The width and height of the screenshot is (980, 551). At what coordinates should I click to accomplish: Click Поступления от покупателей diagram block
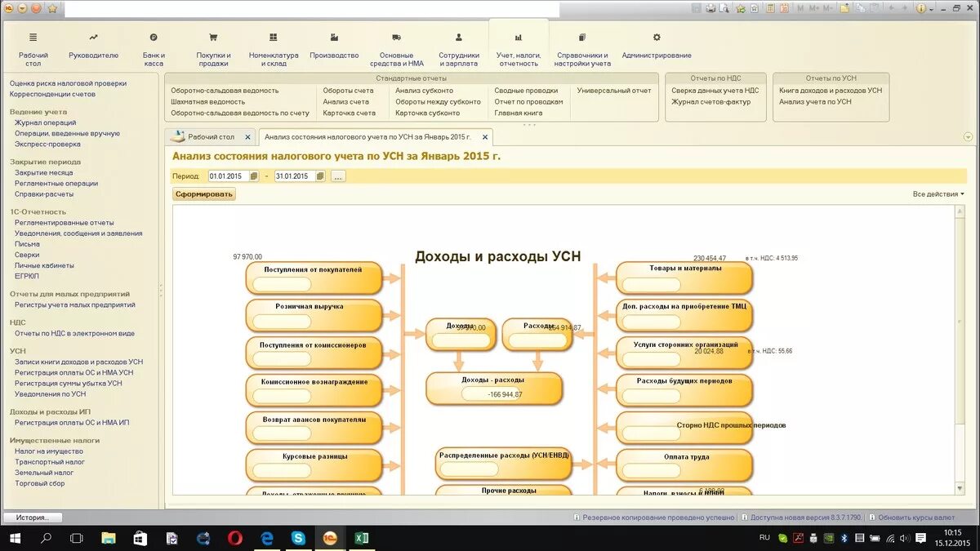point(314,278)
